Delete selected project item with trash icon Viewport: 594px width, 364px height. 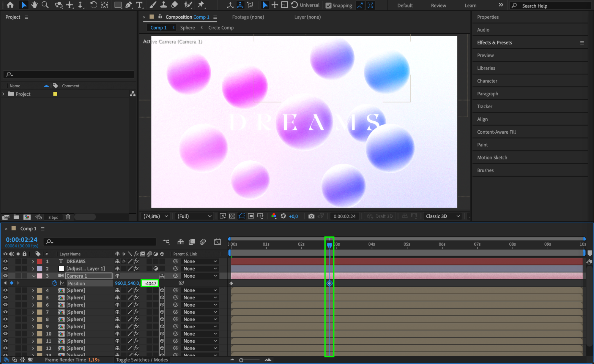68,217
